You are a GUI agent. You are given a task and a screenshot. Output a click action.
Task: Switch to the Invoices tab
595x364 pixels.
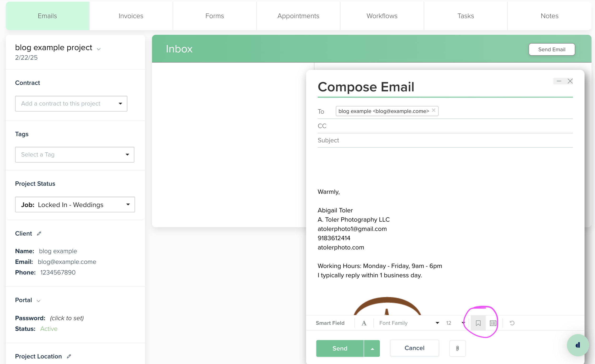click(x=131, y=16)
